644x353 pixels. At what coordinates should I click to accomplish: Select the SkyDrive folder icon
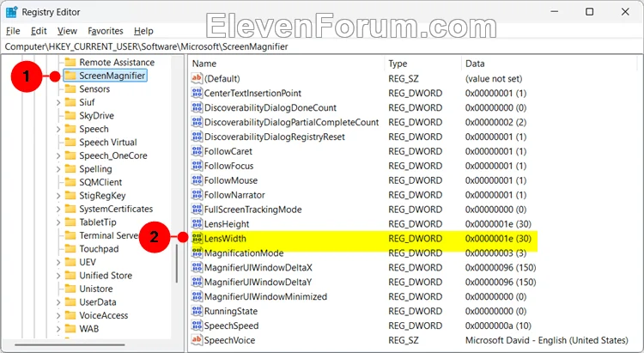(x=70, y=115)
